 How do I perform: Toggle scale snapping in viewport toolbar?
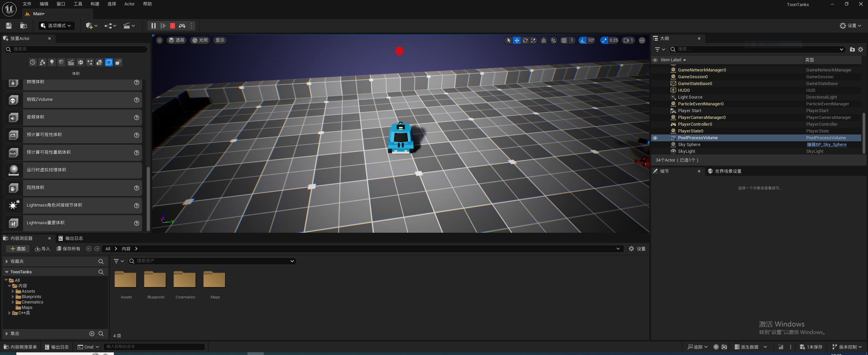(605, 40)
